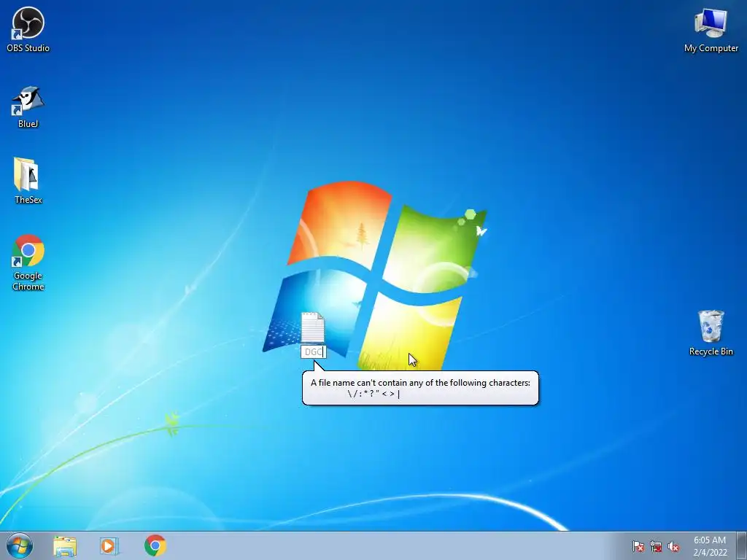Open Google Chrome from the taskbar
Screen dimensions: 747x560
155,545
